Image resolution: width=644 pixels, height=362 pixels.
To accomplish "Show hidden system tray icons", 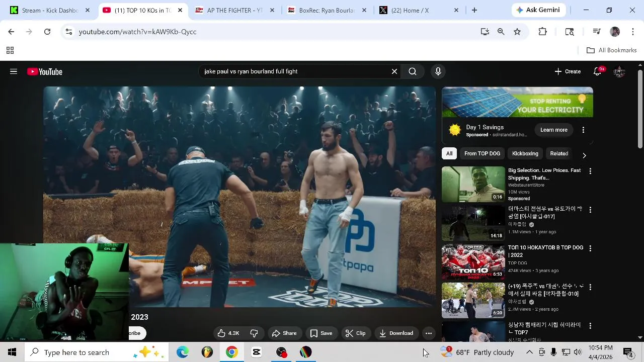I will tap(529, 352).
